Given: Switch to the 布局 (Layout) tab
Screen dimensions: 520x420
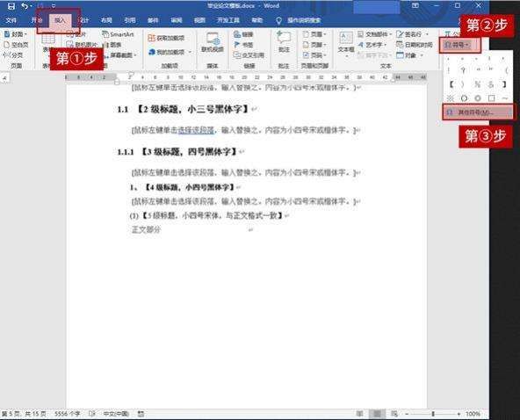Looking at the screenshot, I should point(106,20).
